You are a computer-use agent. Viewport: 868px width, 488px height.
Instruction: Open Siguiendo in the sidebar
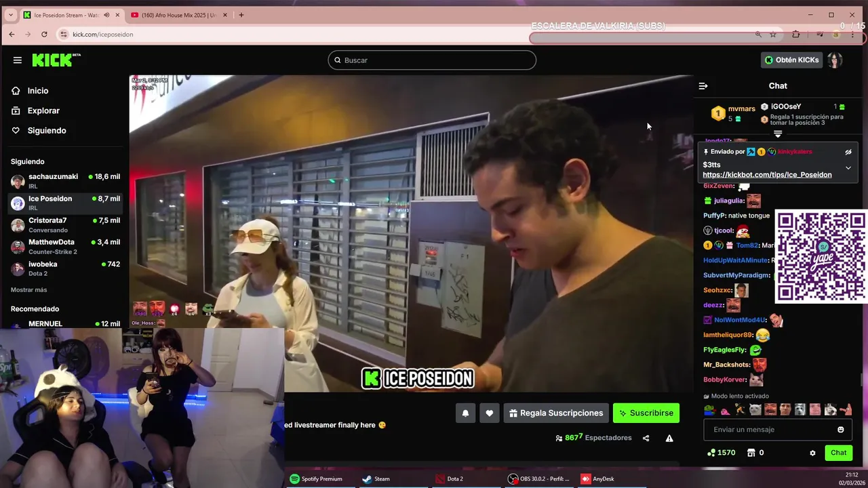(39, 130)
